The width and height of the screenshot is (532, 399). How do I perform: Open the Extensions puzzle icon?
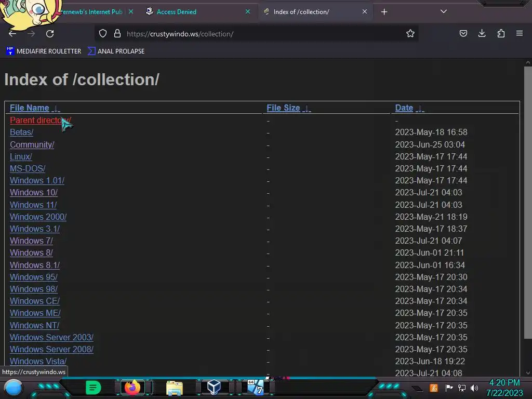[x=501, y=33]
